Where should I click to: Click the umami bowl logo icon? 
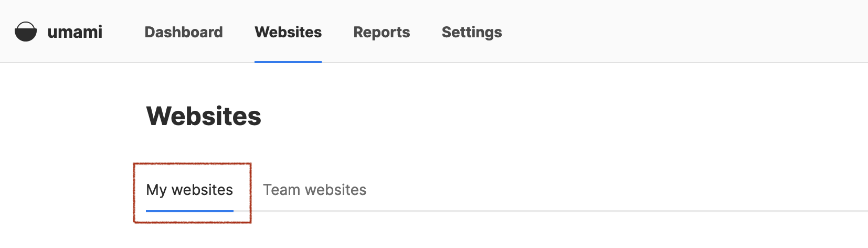[26, 32]
